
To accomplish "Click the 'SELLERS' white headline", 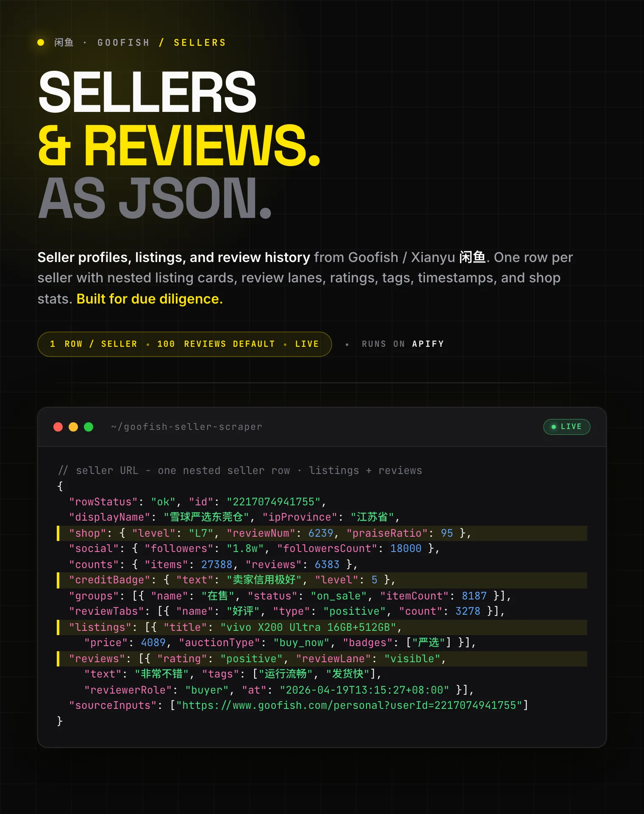I will click(x=147, y=92).
